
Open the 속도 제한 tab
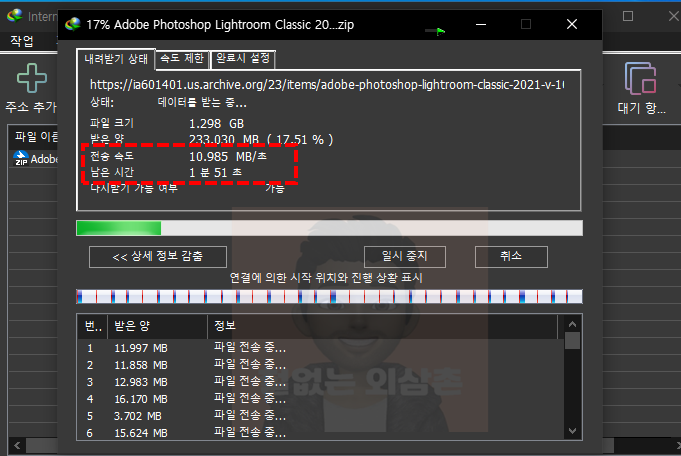[x=182, y=59]
